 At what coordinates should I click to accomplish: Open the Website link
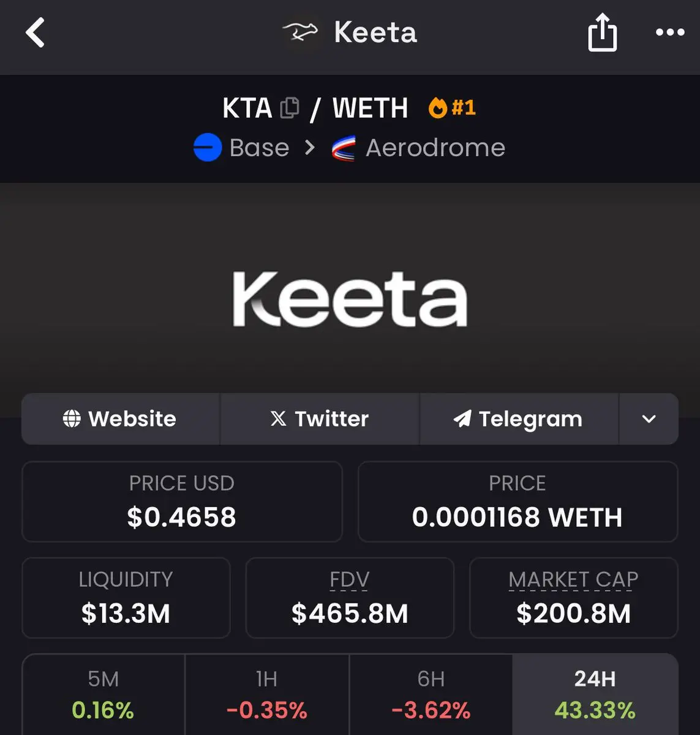tap(120, 419)
